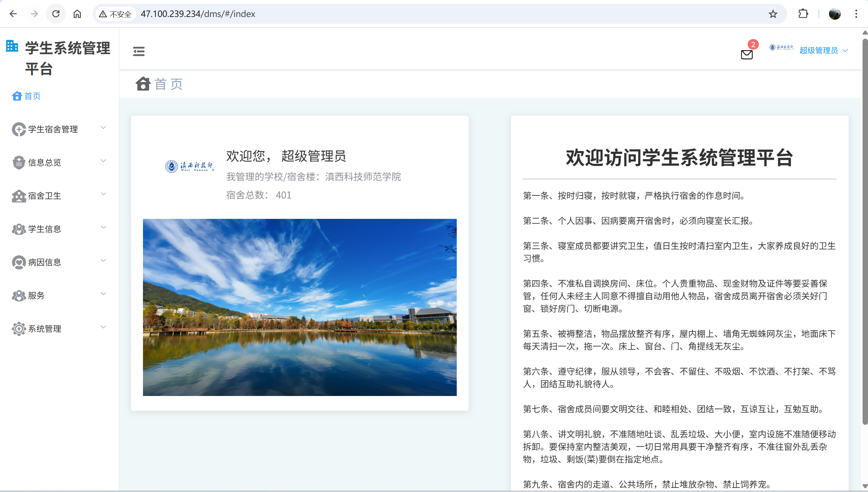The image size is (868, 492).
Task: Expand the 服务 submenu arrow
Action: (104, 294)
